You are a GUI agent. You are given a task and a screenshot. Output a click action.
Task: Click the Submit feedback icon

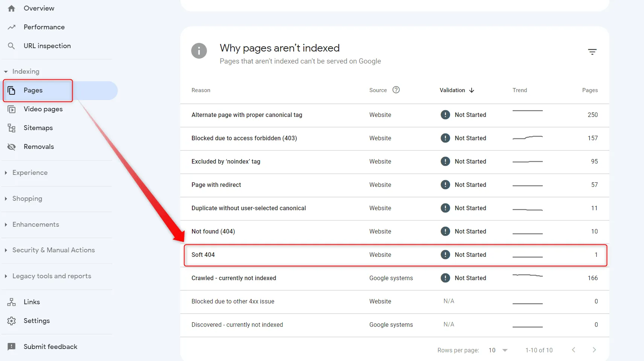tap(12, 347)
